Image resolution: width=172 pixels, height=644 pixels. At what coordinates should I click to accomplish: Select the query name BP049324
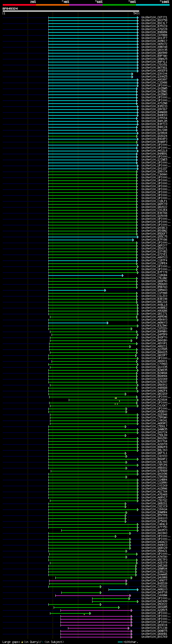pyautogui.click(x=10, y=9)
